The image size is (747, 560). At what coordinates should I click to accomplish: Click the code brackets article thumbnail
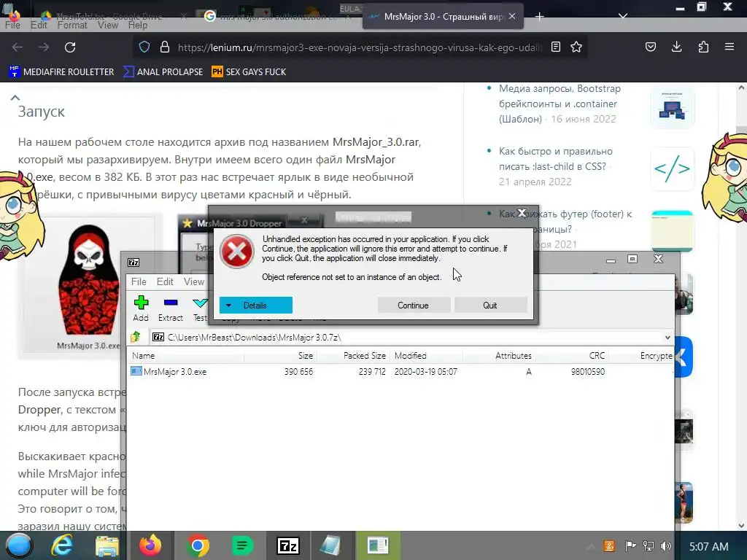click(x=672, y=168)
